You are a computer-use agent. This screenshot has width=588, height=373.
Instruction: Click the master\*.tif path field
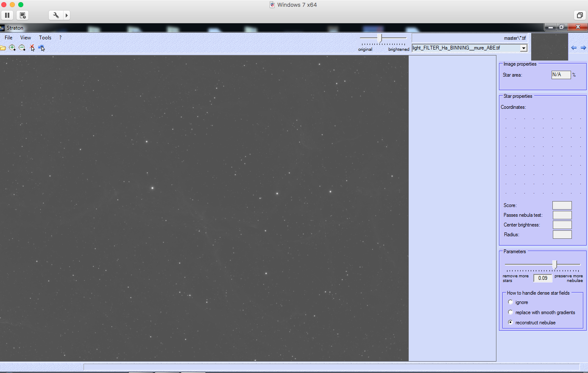pos(469,38)
